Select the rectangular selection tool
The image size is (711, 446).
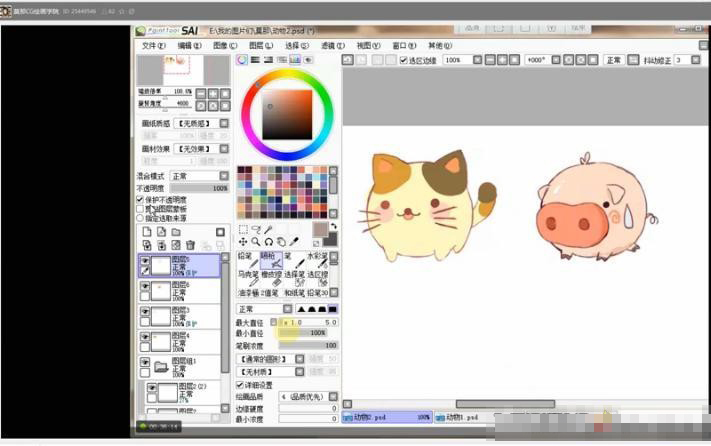[243, 229]
